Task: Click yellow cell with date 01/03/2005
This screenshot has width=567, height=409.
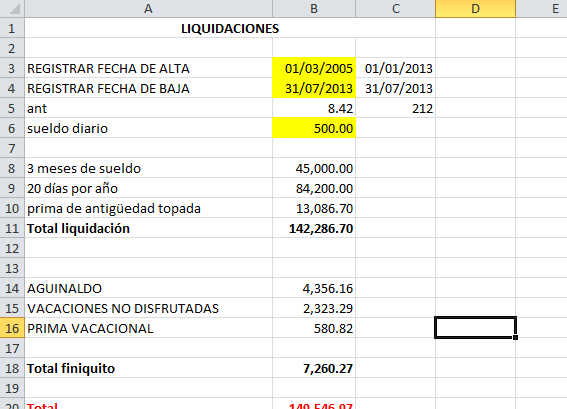Action: (x=314, y=68)
